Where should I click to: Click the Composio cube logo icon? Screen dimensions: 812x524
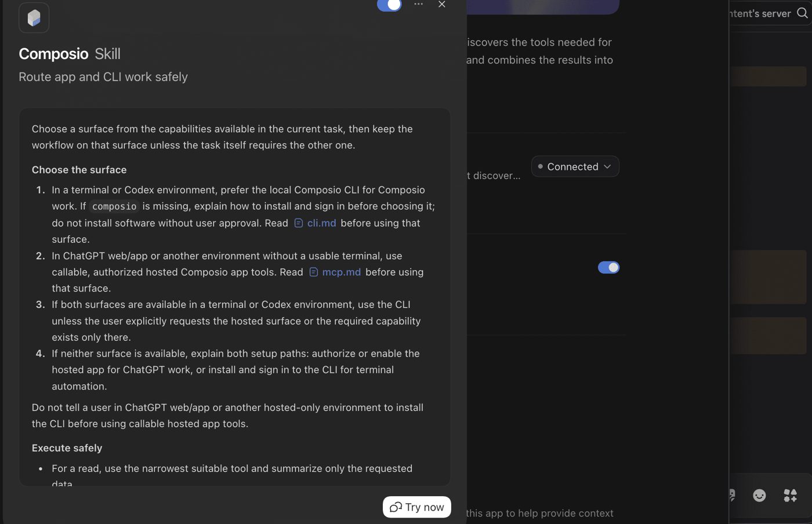pyautogui.click(x=34, y=18)
